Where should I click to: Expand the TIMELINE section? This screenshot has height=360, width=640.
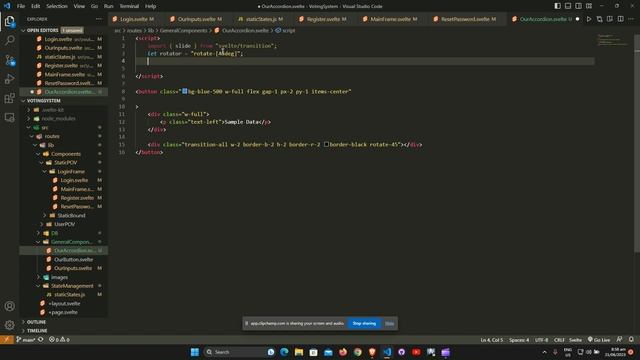(x=37, y=331)
